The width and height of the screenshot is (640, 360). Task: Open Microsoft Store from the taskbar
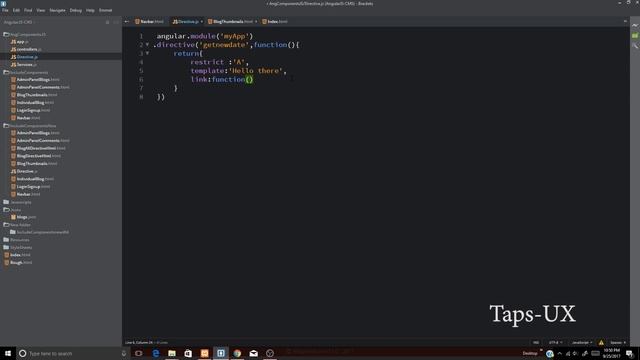(188, 353)
